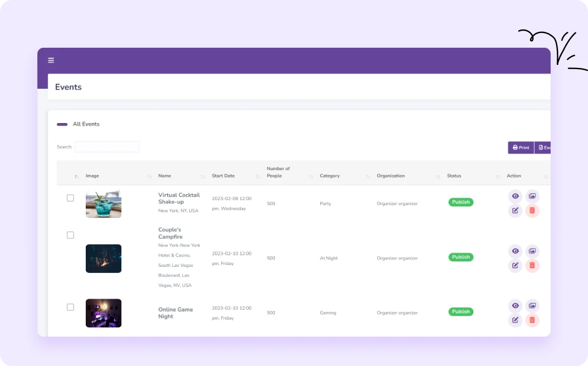
Task: Edit the Online Game Night event
Action: pos(515,319)
